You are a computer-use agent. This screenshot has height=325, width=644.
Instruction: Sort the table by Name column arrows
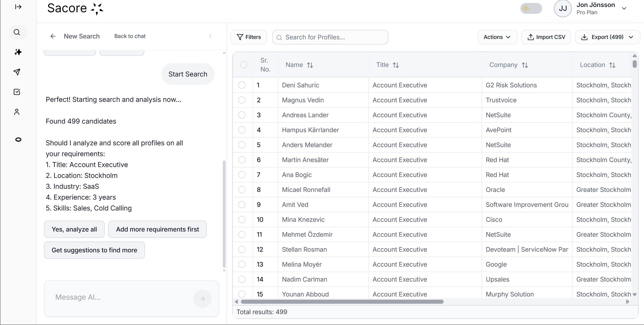(310, 65)
